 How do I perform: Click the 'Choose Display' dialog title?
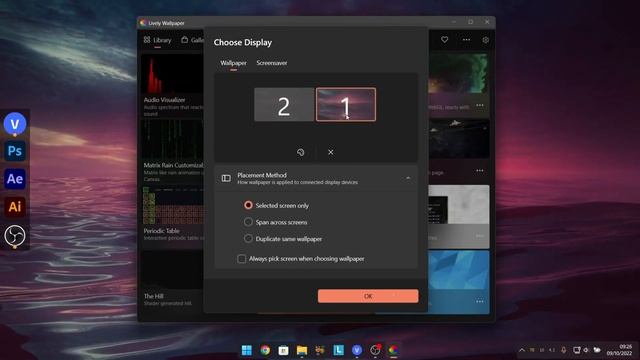243,42
